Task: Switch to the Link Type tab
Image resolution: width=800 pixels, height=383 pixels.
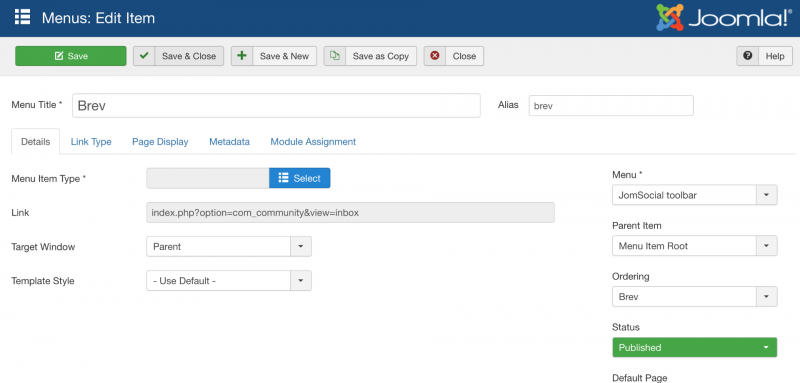Action: point(91,142)
